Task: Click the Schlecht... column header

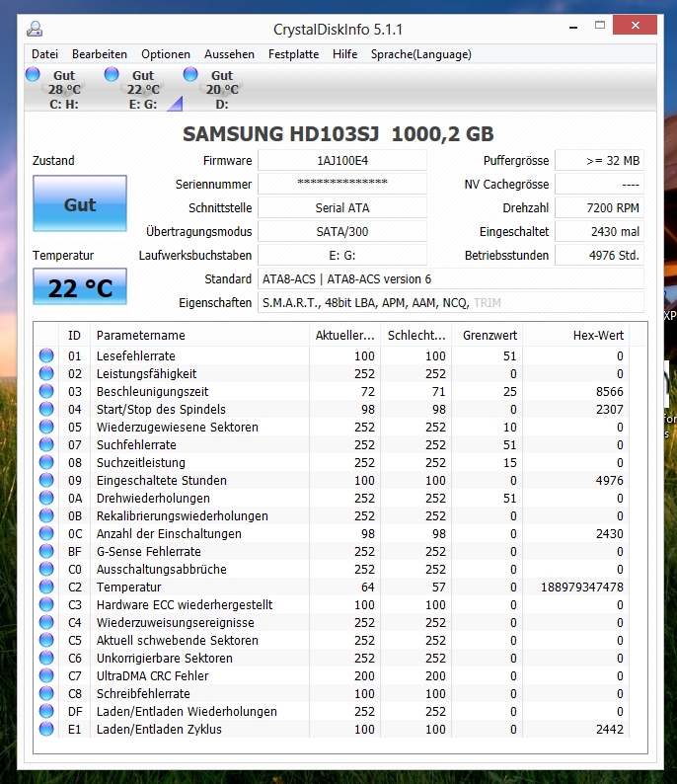Action: click(x=416, y=335)
